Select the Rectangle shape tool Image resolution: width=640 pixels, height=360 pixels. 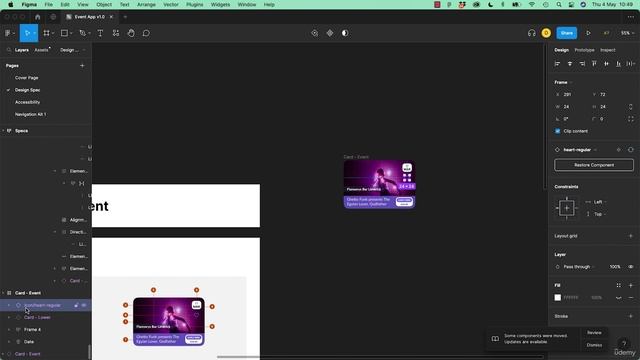pyautogui.click(x=64, y=33)
